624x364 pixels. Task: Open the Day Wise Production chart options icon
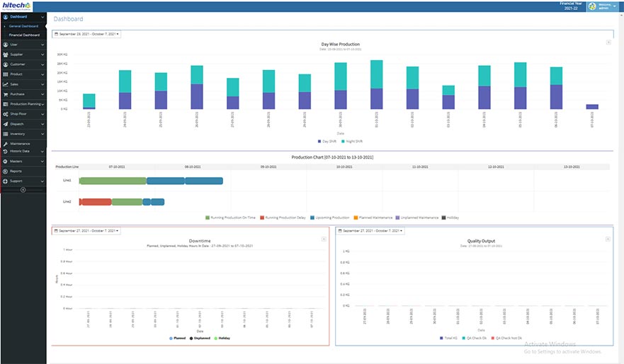coord(608,42)
